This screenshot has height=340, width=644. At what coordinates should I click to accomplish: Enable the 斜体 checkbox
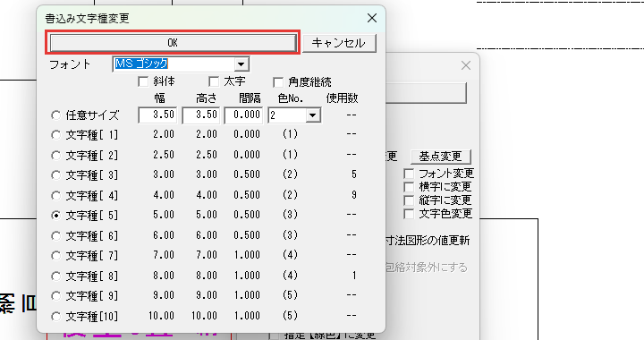click(x=143, y=81)
